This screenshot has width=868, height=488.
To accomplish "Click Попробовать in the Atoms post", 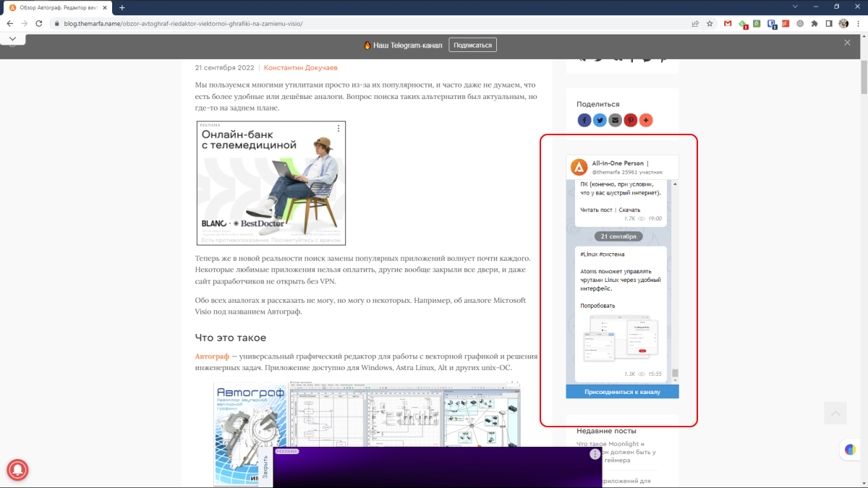I will coord(597,306).
